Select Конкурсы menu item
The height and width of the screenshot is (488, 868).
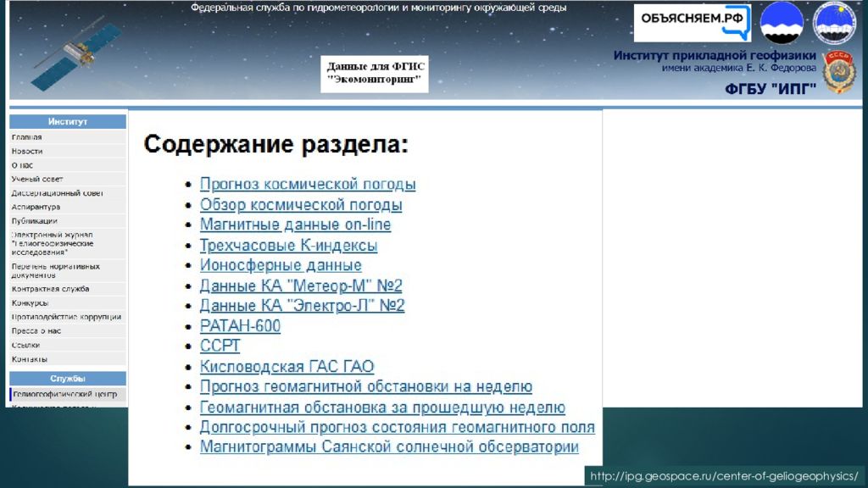tap(68, 302)
